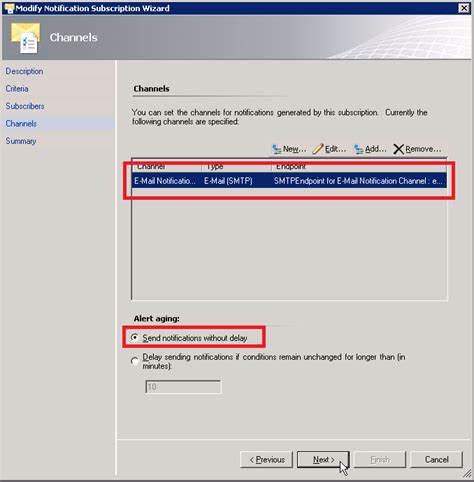
Task: Select the E-Mail Notification channel row
Action: (x=289, y=181)
